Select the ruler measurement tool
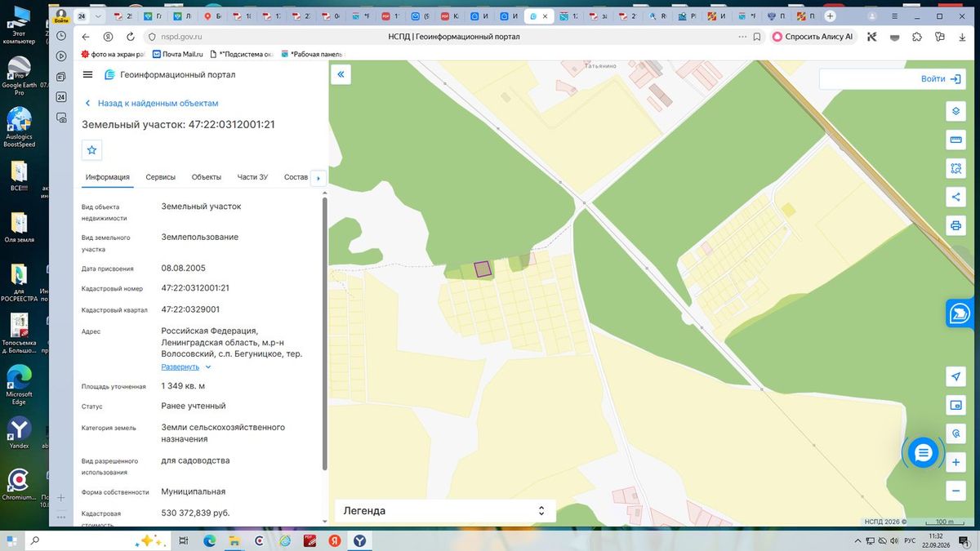This screenshot has height=551, width=980. tap(955, 140)
